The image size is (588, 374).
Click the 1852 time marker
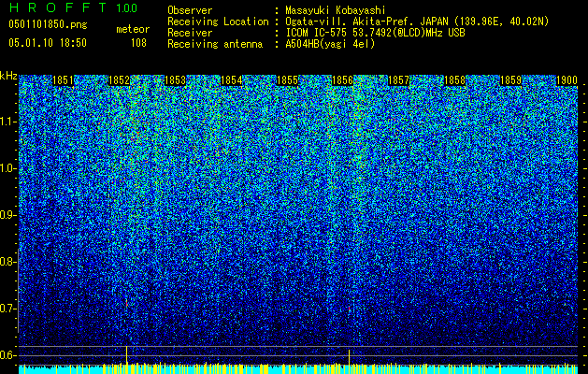119,80
